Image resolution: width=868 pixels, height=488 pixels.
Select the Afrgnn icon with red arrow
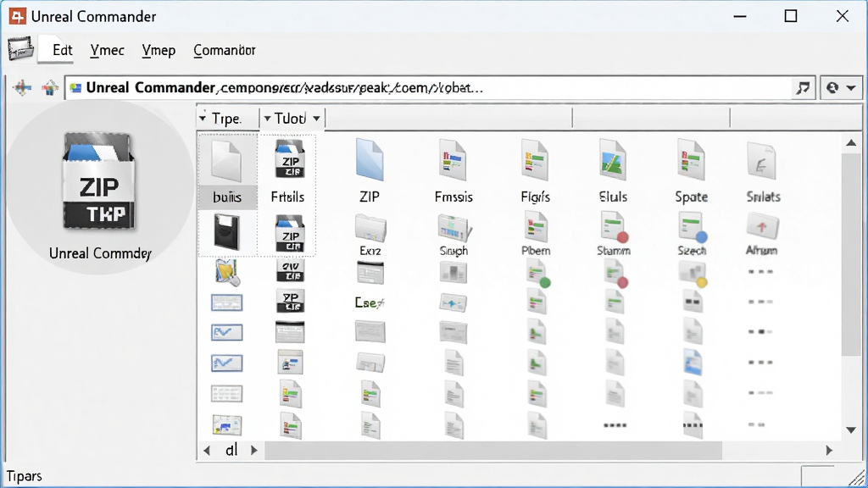tap(762, 227)
